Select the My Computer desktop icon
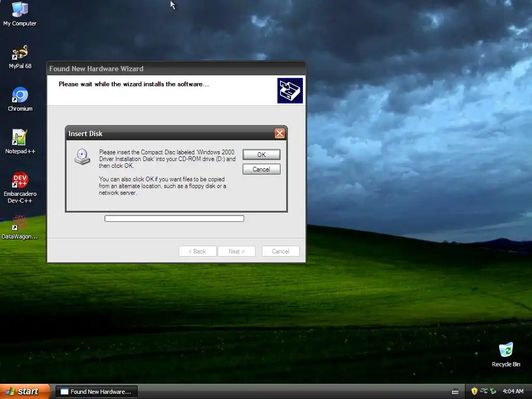The width and height of the screenshot is (532, 399). coord(20,14)
